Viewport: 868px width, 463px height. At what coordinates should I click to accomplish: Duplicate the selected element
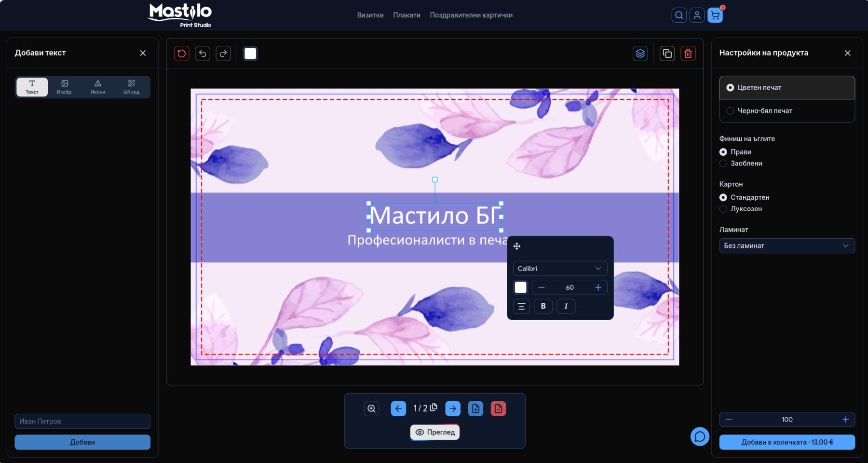tap(667, 54)
